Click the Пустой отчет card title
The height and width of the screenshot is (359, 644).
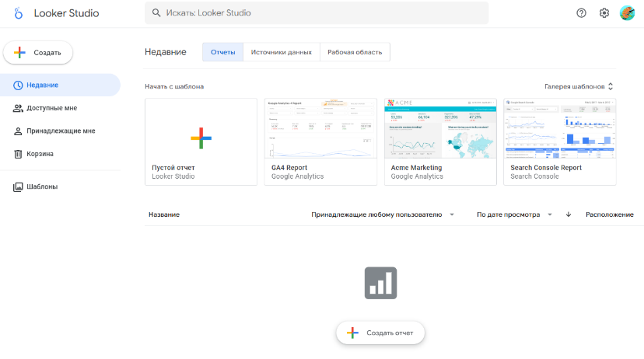173,167
